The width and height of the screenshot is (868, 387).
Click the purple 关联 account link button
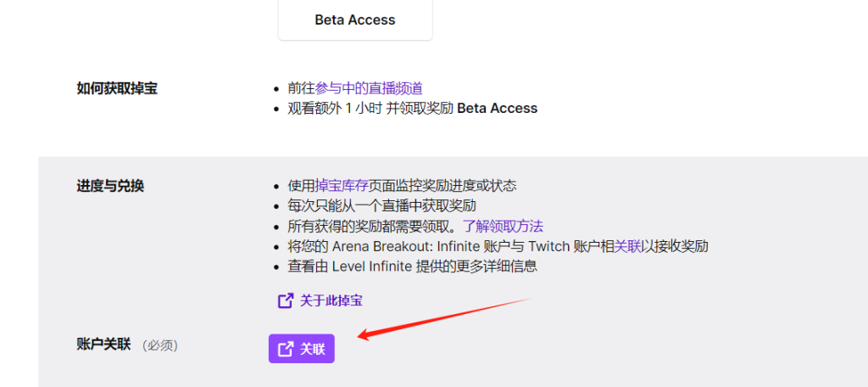point(302,349)
